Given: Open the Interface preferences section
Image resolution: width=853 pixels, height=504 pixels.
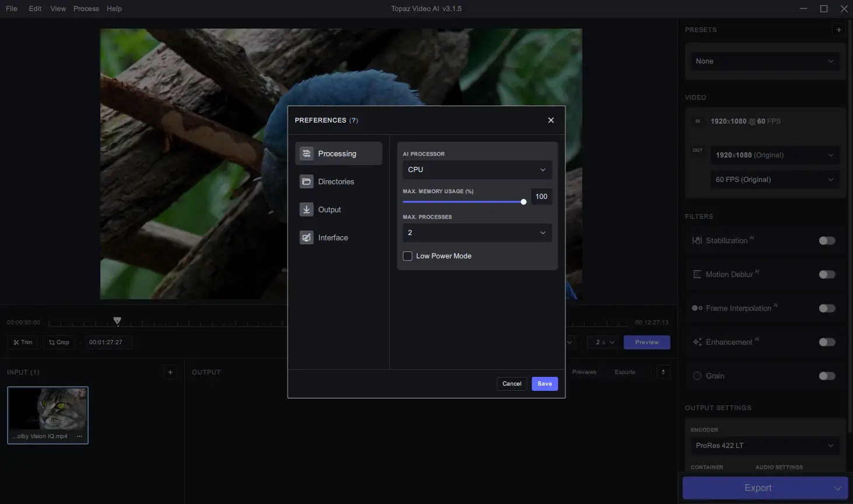Looking at the screenshot, I should coord(338,237).
